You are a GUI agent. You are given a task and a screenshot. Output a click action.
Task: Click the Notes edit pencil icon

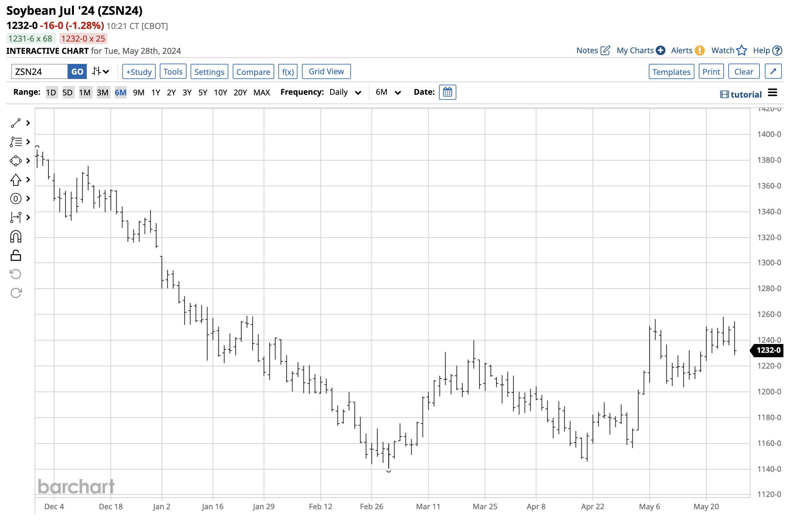[605, 51]
